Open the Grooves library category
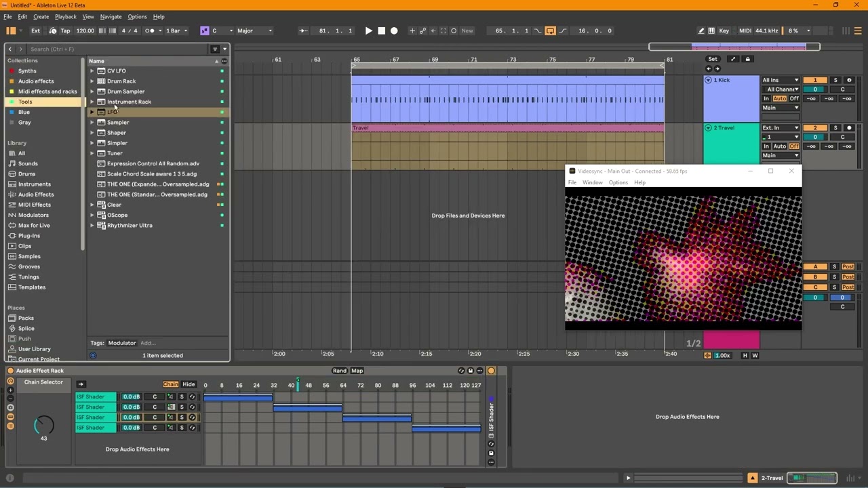Screen dimensions: 868x488 29,266
